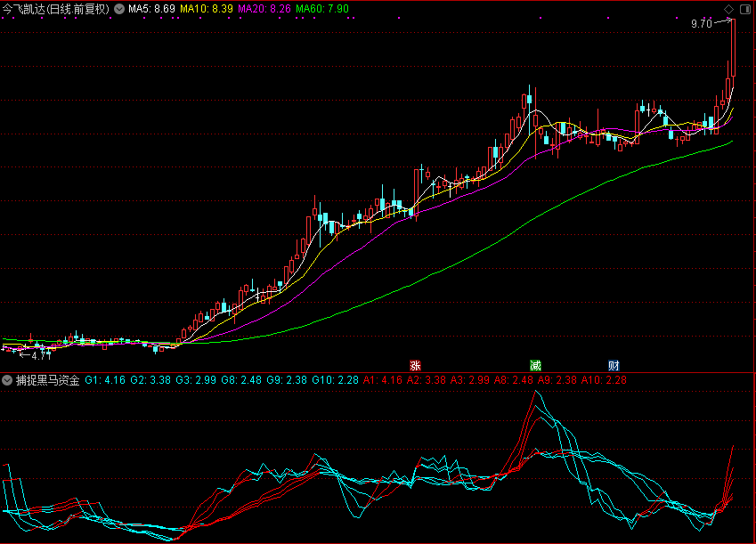Click the green 减 marker icon

pyautogui.click(x=535, y=365)
